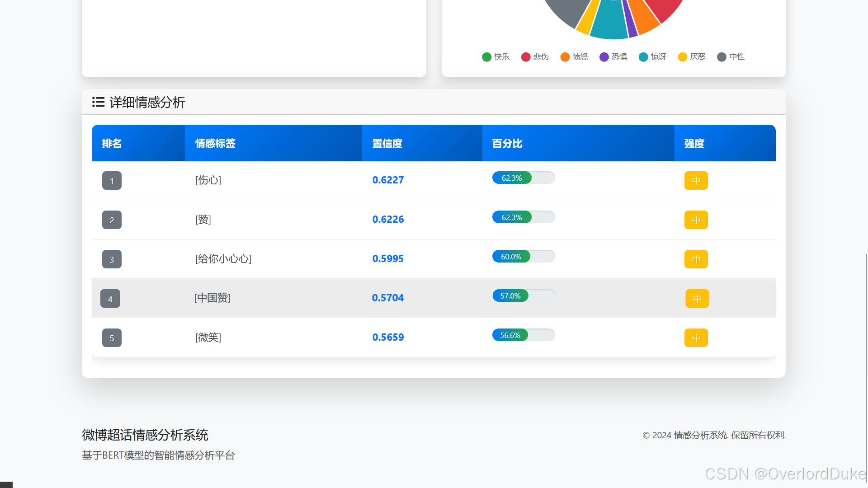Click the 置信度 column header

pos(422,143)
